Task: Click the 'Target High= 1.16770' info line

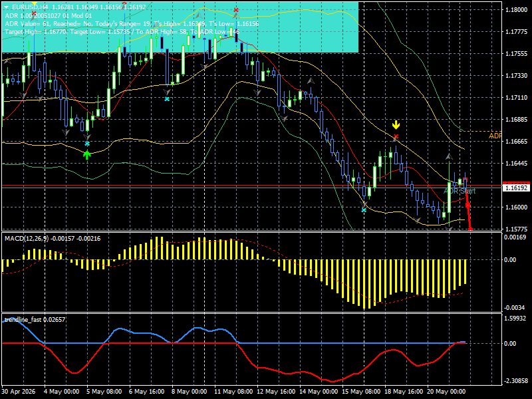Action: point(122,32)
